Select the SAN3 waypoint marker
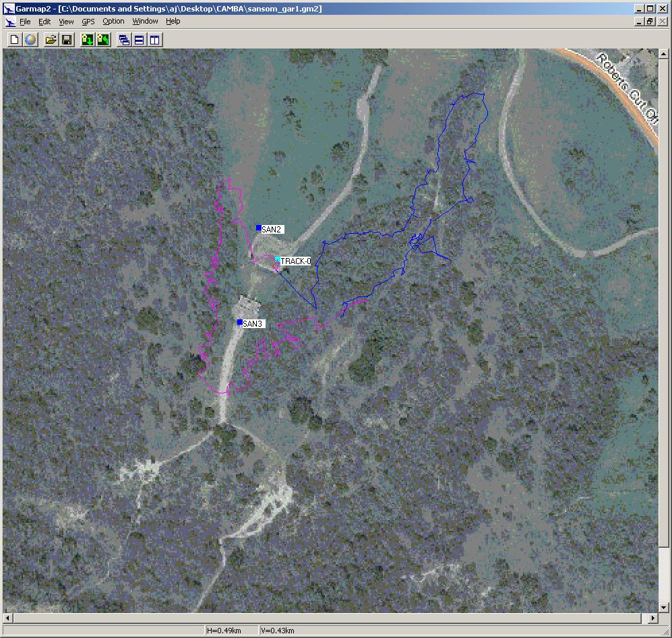This screenshot has width=672, height=638. pos(240,322)
